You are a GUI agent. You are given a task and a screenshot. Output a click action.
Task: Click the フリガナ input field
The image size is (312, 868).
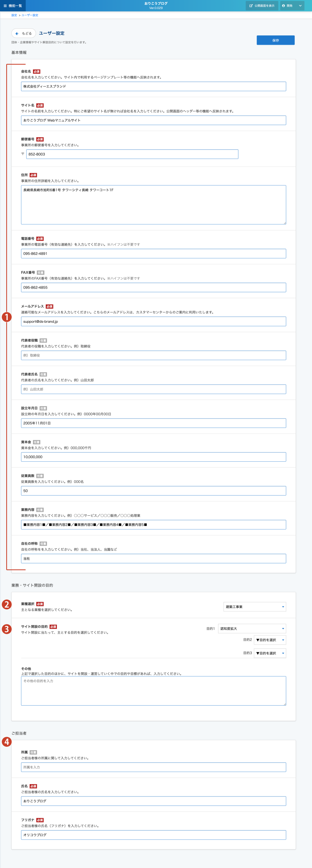154,835
